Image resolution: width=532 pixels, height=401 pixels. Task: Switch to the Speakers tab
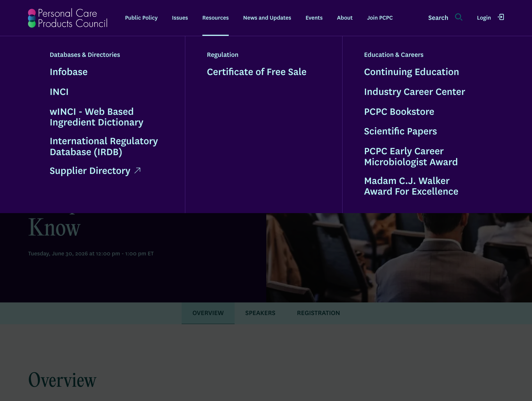point(260,313)
